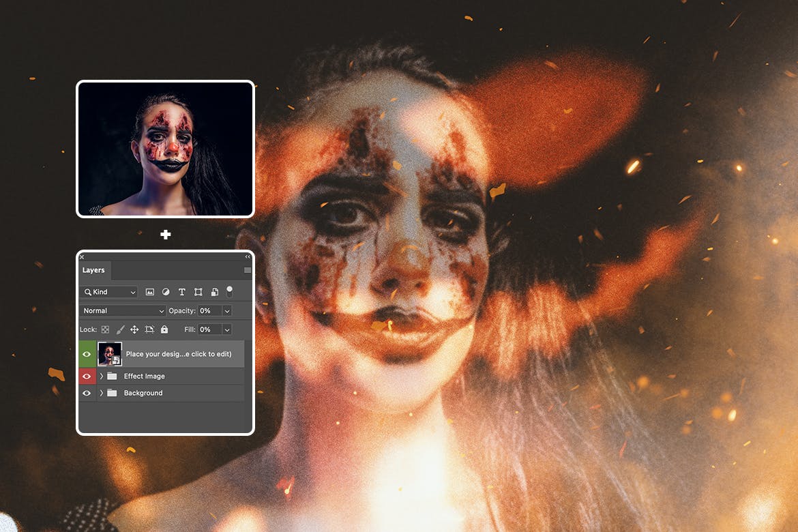
Task: Open the Kind filter dropdown
Action: click(x=109, y=292)
